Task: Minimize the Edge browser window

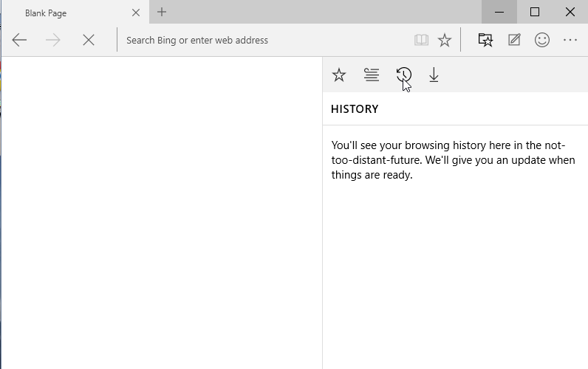Action: pyautogui.click(x=499, y=12)
